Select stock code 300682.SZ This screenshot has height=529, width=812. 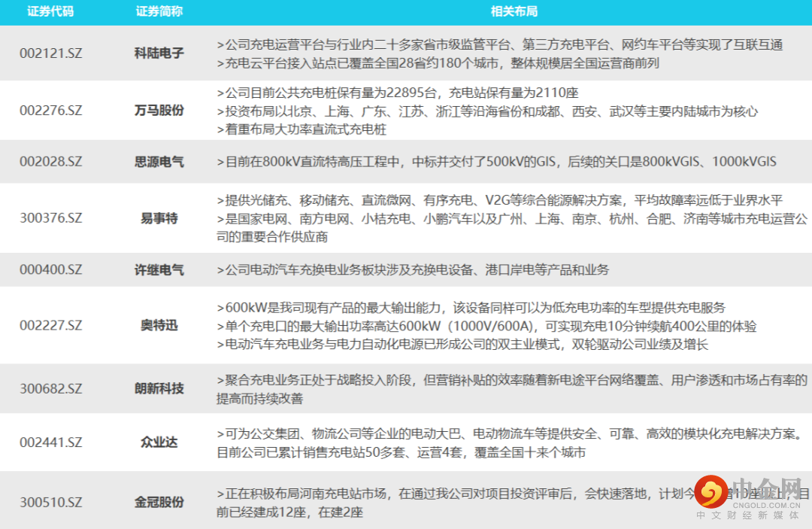point(51,388)
